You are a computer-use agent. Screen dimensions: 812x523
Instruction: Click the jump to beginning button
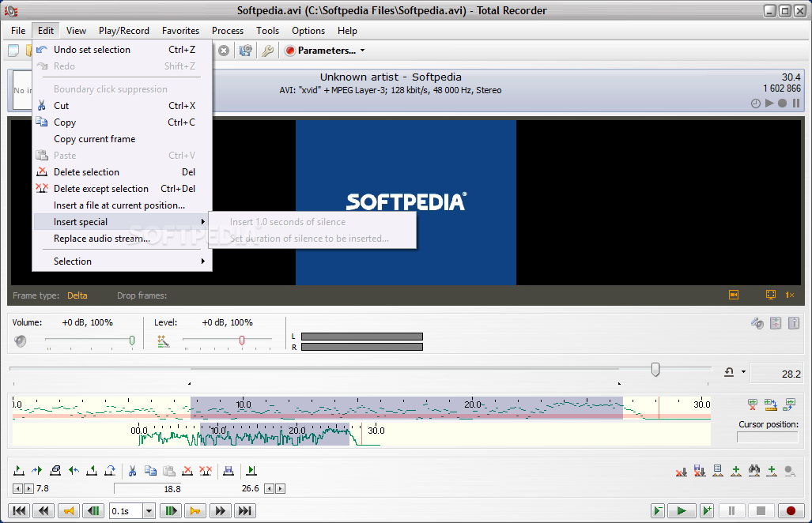point(19,511)
